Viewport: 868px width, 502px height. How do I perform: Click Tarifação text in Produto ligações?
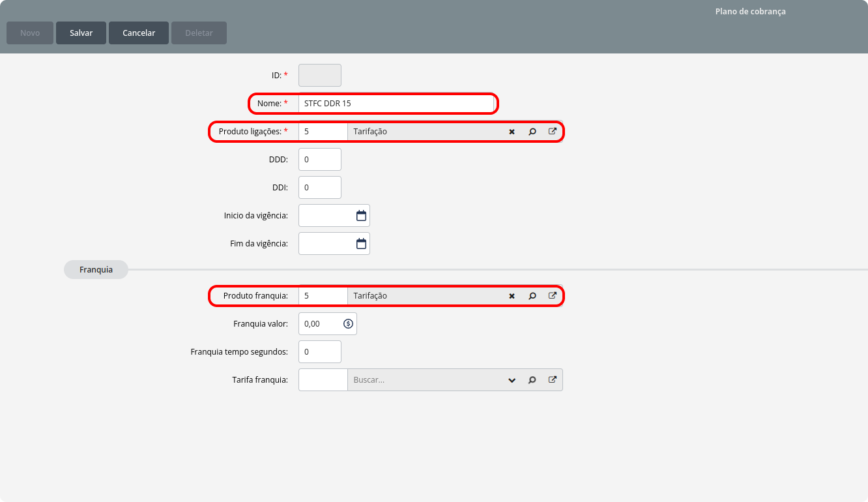(370, 132)
